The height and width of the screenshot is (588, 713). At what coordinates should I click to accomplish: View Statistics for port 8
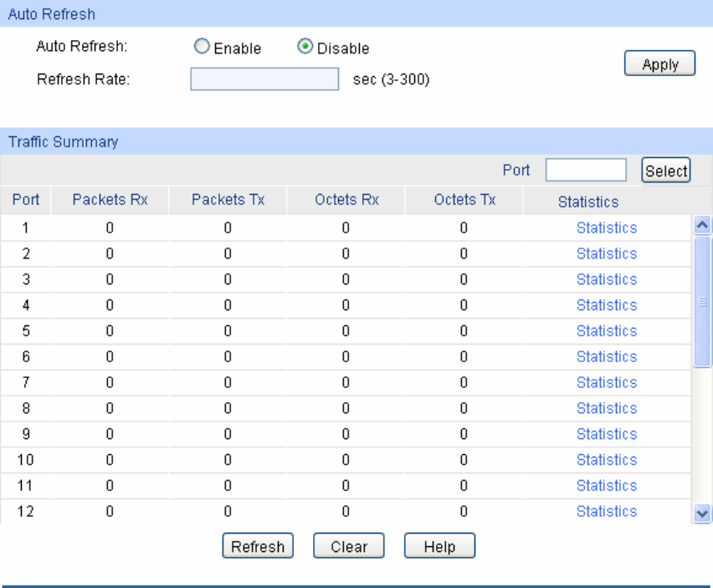point(606,408)
